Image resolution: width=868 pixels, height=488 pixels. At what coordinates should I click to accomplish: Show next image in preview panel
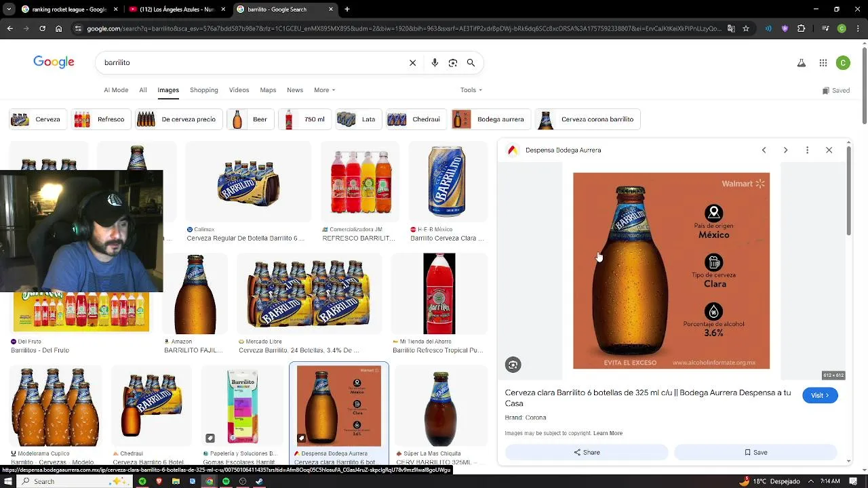point(785,150)
